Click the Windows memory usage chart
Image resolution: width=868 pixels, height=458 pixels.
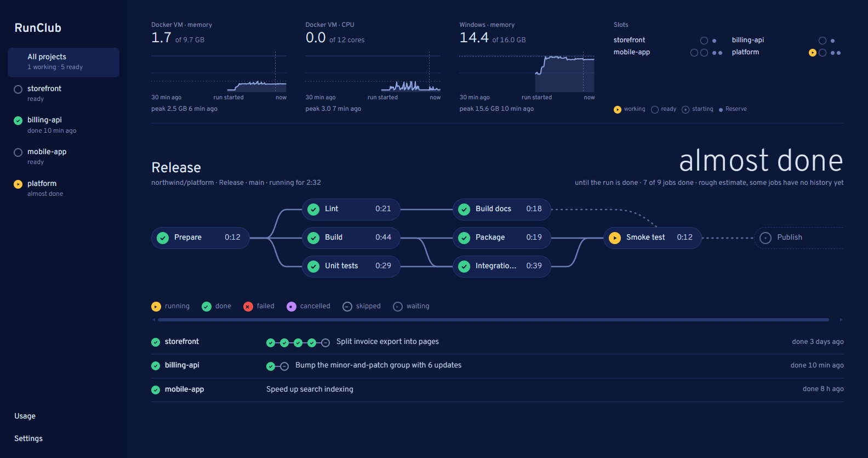[x=527, y=72]
